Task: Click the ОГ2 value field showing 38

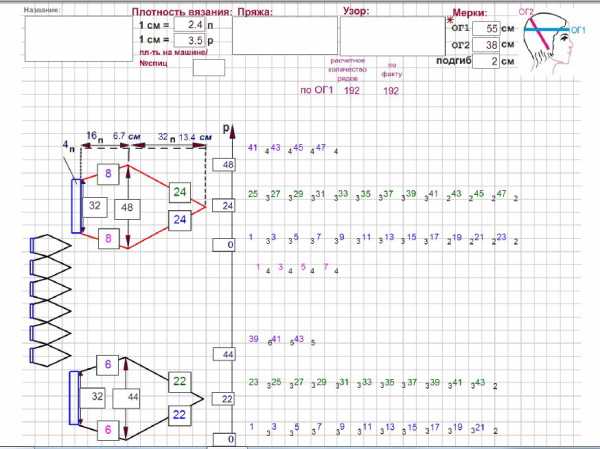Action: pos(485,46)
